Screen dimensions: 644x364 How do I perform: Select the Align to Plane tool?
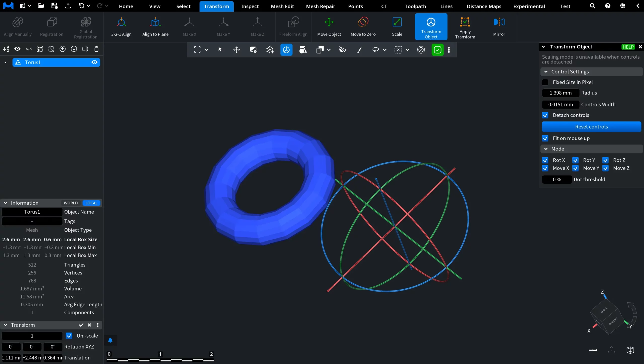[x=155, y=27]
